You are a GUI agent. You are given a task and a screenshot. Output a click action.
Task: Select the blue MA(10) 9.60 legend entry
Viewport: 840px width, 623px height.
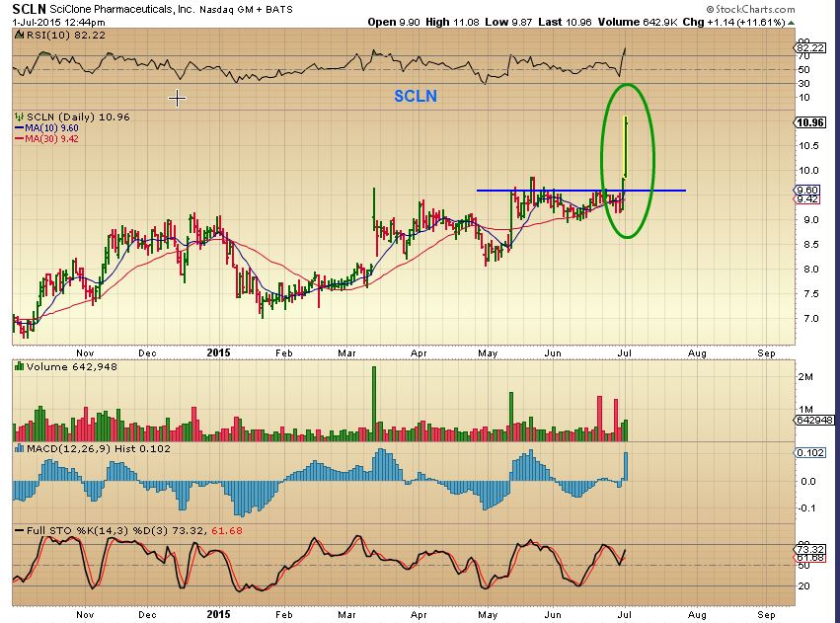[46, 128]
